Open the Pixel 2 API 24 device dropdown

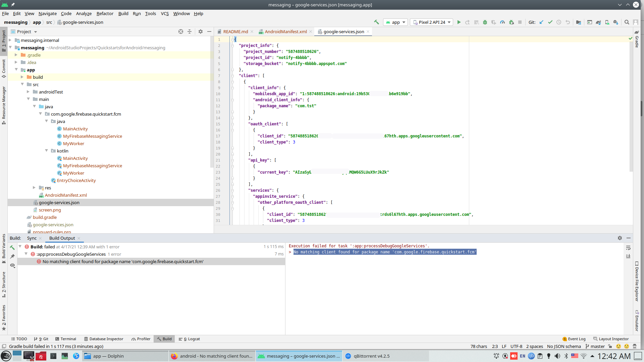coord(432,22)
